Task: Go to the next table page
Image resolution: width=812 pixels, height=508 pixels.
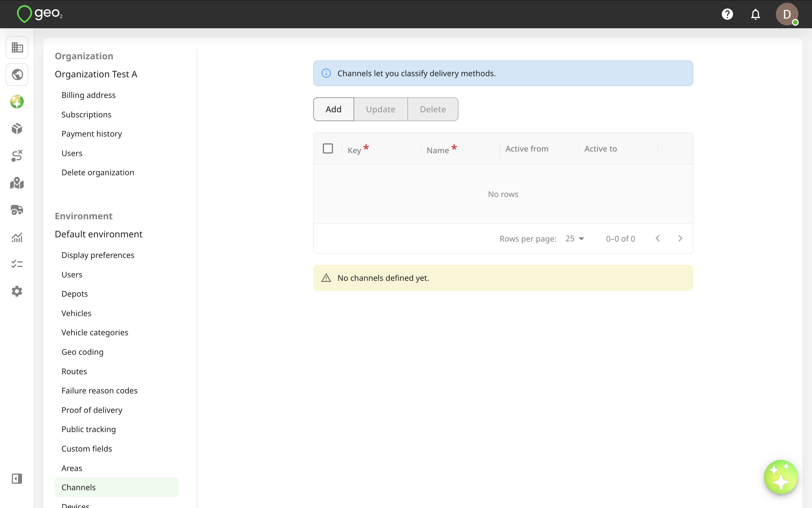Action: pos(680,238)
